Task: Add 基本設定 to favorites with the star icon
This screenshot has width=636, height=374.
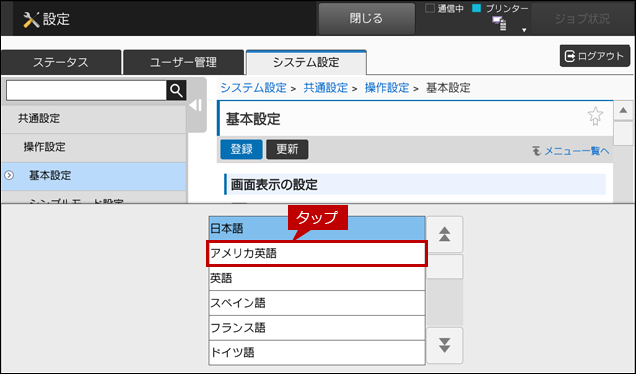Action: point(595,116)
